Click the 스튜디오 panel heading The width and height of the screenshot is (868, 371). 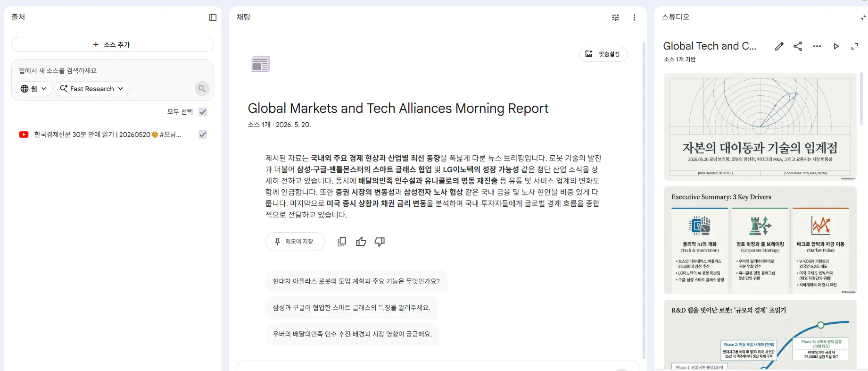676,17
